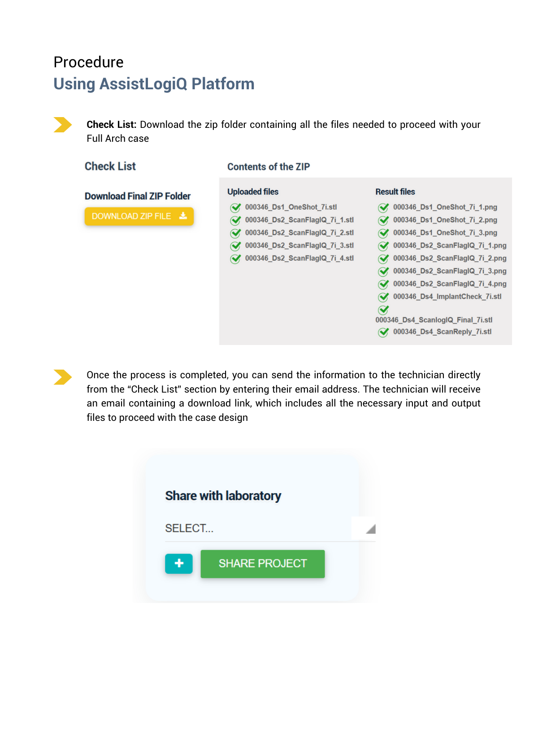Click the download arrow icon on the ZIP button

click(183, 216)
